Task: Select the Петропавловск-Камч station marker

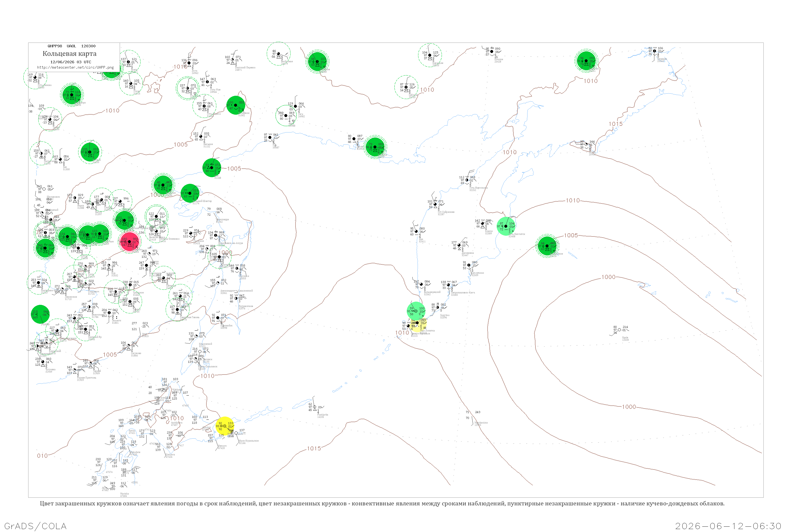Action: [448, 285]
